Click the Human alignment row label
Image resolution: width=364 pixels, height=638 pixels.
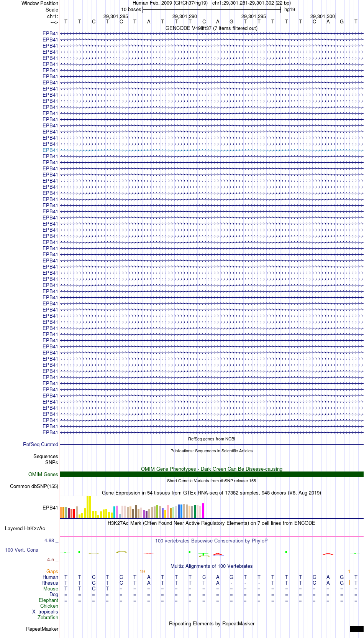50,577
